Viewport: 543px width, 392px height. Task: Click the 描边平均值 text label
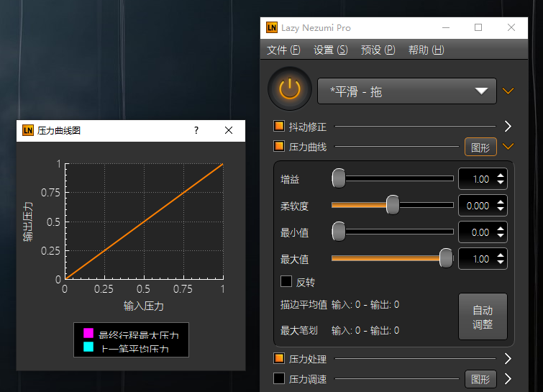tap(304, 305)
